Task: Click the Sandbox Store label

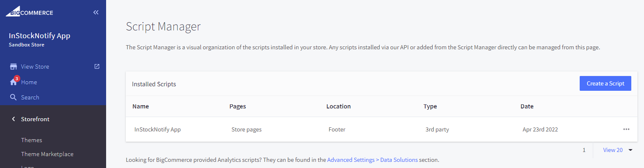Action: [27, 45]
